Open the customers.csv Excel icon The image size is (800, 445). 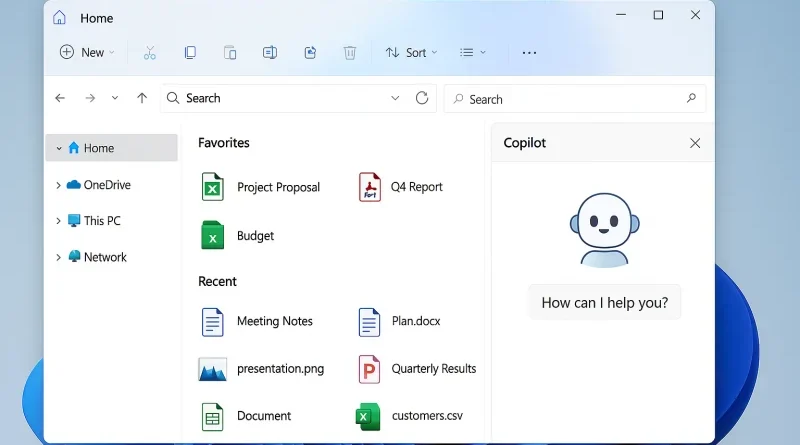368,416
